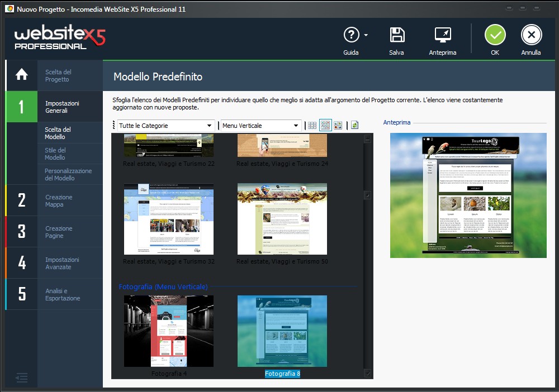
Task: Switch to medium thumbnails view icon
Action: click(x=325, y=125)
